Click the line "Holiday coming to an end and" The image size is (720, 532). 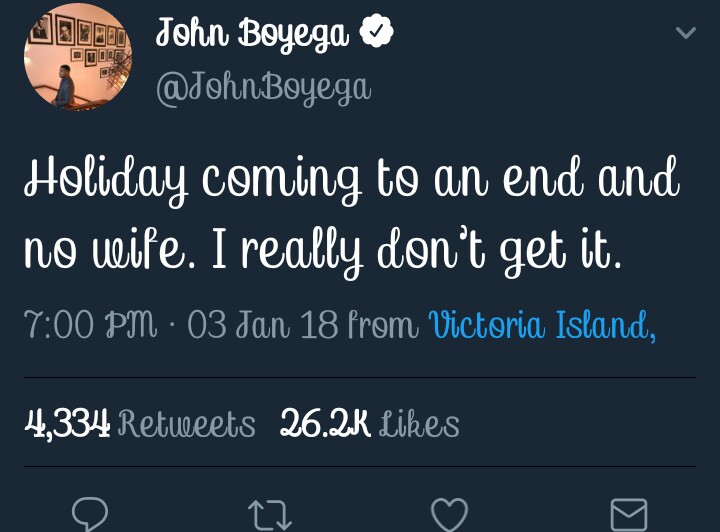[351, 182]
